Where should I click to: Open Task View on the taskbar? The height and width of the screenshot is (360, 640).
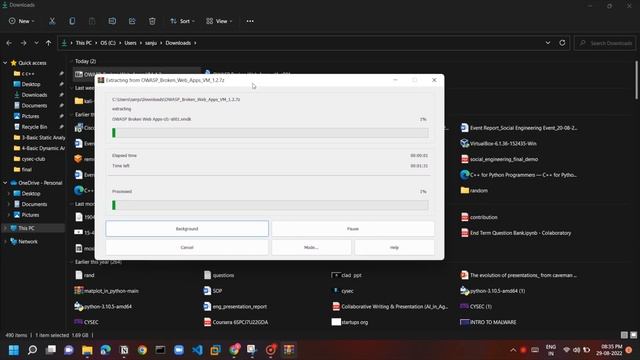(51, 350)
